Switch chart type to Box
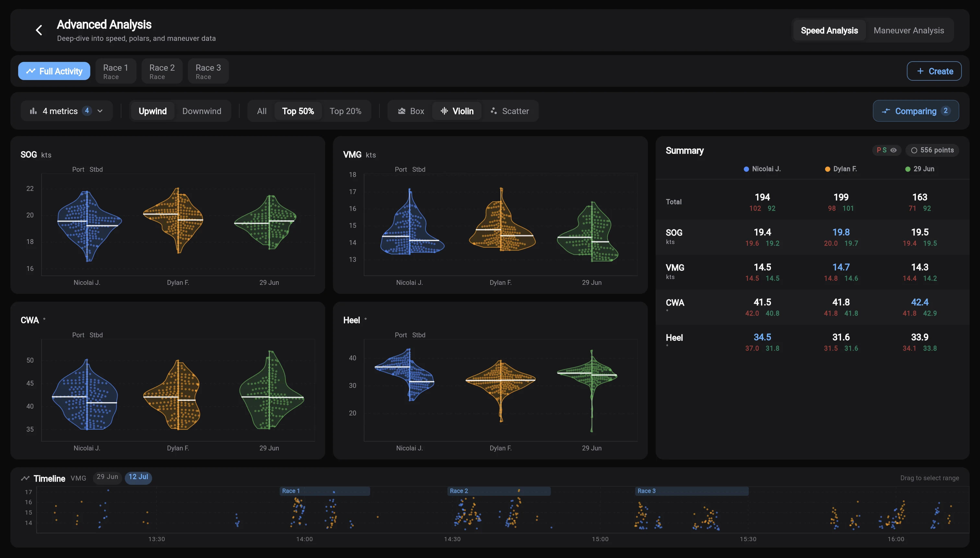Screen dimensions: 980x558 click(411, 111)
